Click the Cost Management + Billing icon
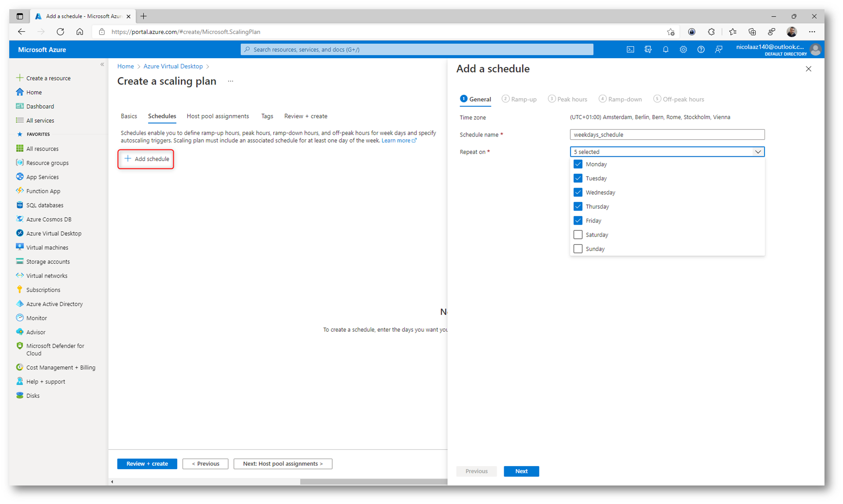This screenshot has width=843, height=504. tap(19, 367)
